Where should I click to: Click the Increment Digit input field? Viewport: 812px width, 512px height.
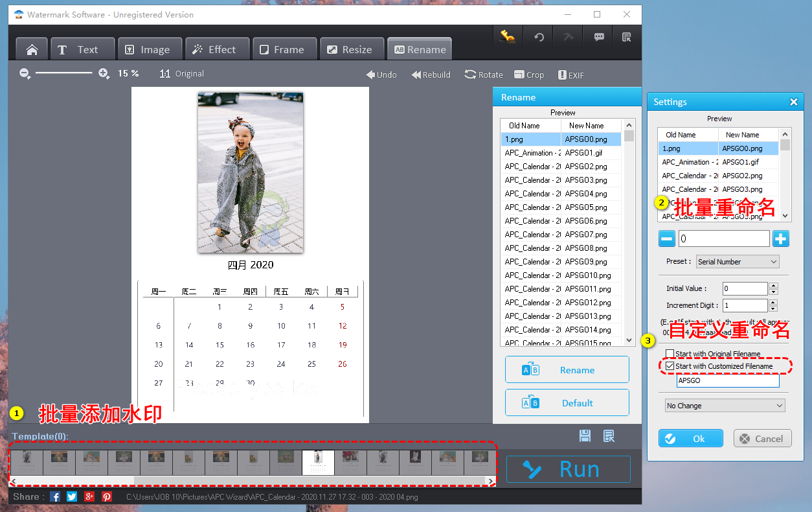pyautogui.click(x=745, y=305)
